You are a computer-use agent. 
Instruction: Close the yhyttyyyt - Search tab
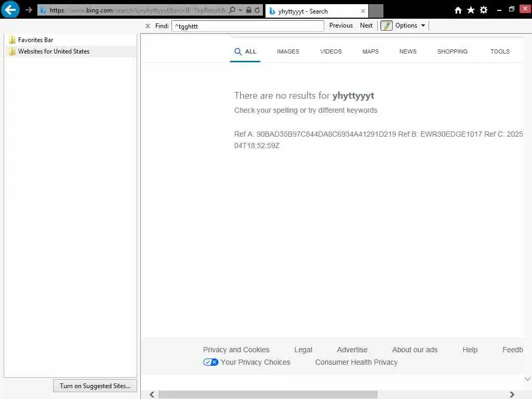pyautogui.click(x=363, y=11)
